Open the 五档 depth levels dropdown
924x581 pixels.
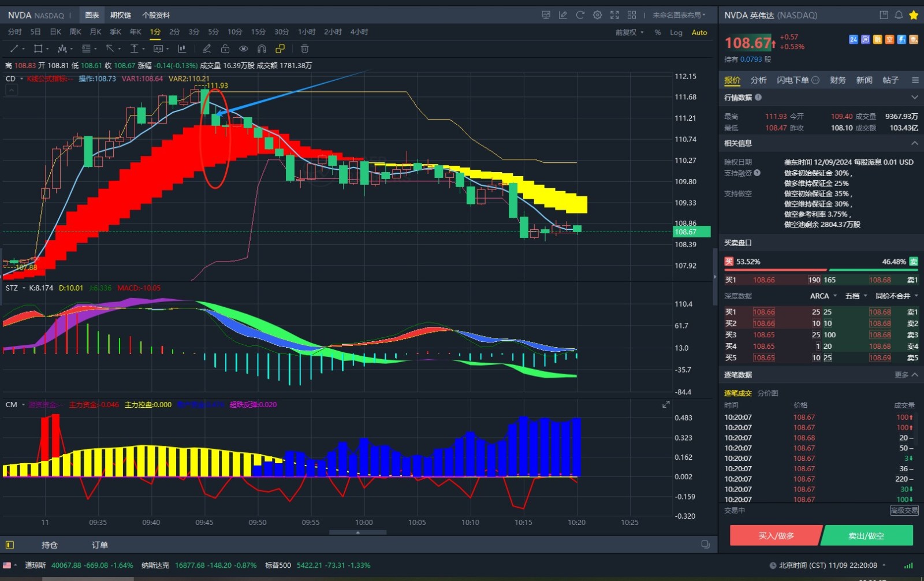tap(856, 296)
